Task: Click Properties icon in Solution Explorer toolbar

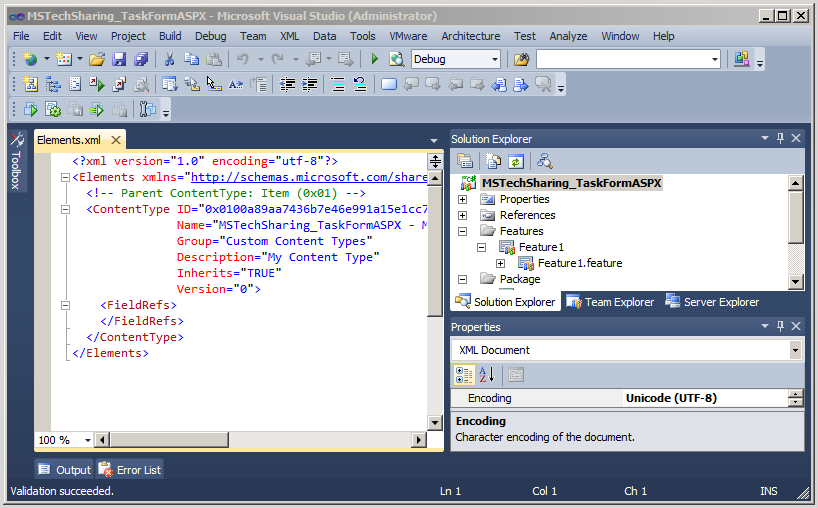Action: (x=464, y=161)
